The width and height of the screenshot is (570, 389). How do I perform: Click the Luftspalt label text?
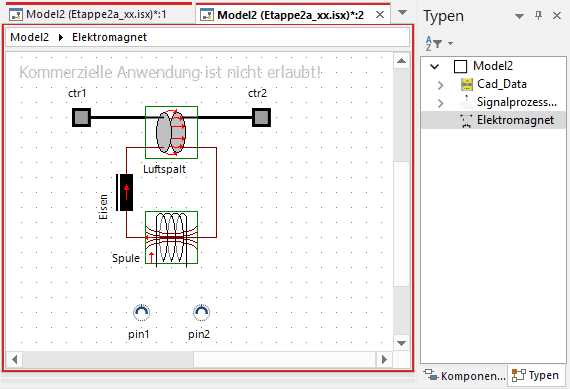pyautogui.click(x=164, y=169)
